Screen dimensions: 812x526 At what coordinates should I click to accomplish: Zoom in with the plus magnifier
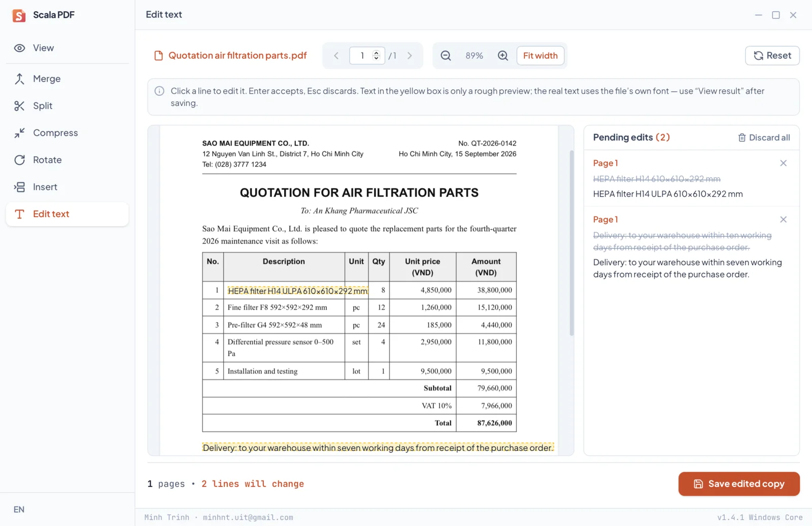[503, 56]
